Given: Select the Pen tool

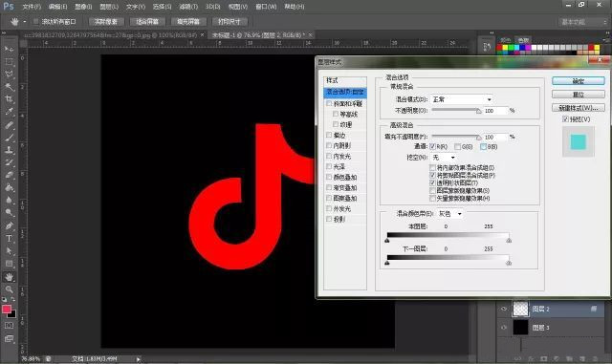Looking at the screenshot, I should point(9,225).
